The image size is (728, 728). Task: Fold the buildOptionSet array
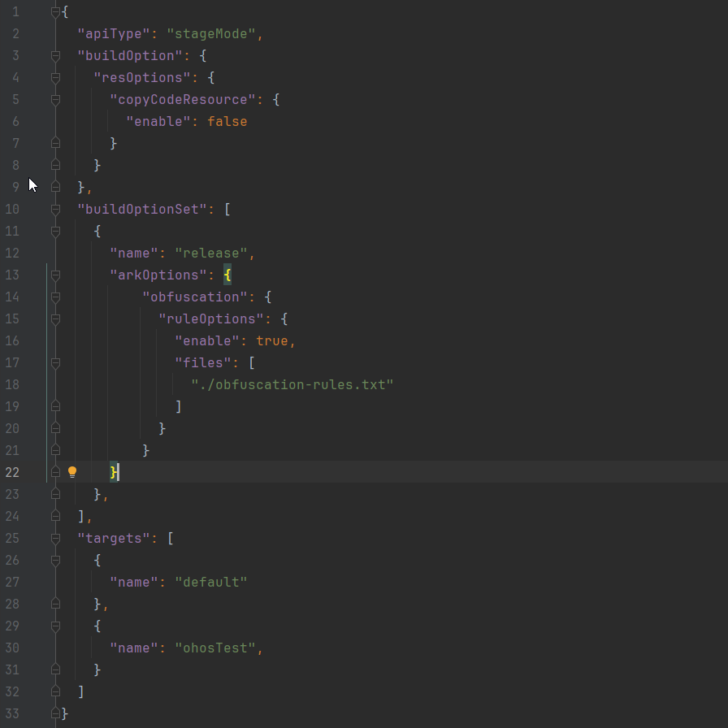[x=55, y=210]
